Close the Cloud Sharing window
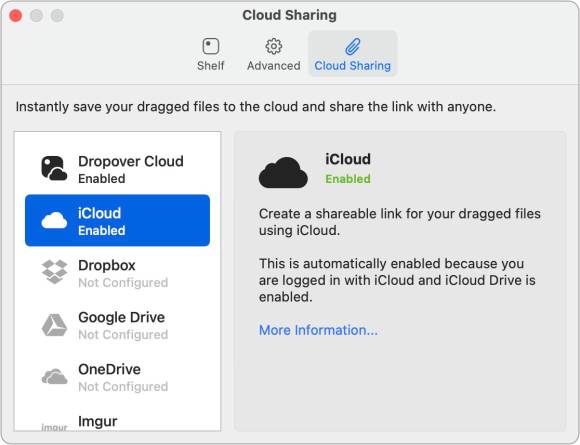Viewport: 580px width, 445px height. coord(16,16)
